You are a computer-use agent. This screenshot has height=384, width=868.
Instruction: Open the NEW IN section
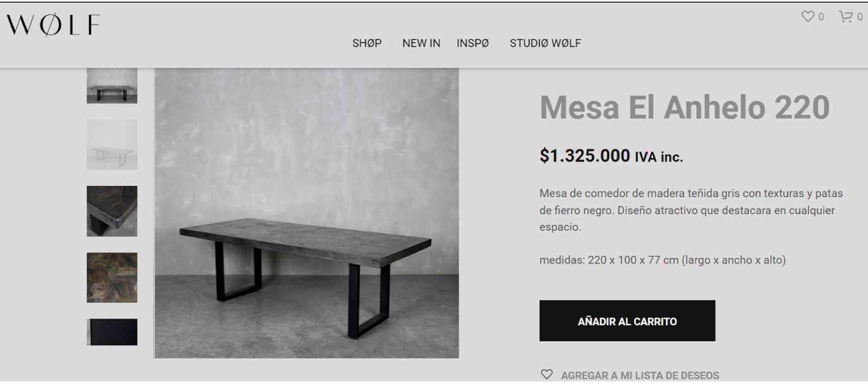coord(422,43)
